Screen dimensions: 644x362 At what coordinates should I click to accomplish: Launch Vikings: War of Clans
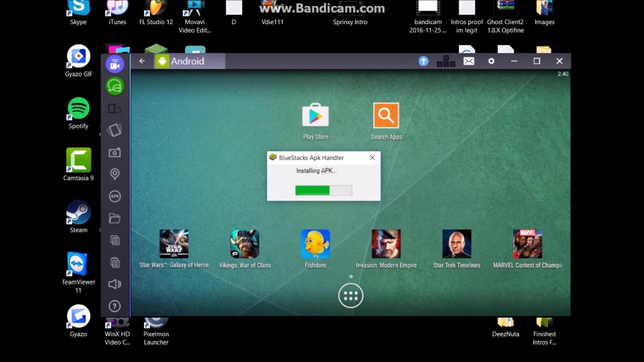(245, 248)
